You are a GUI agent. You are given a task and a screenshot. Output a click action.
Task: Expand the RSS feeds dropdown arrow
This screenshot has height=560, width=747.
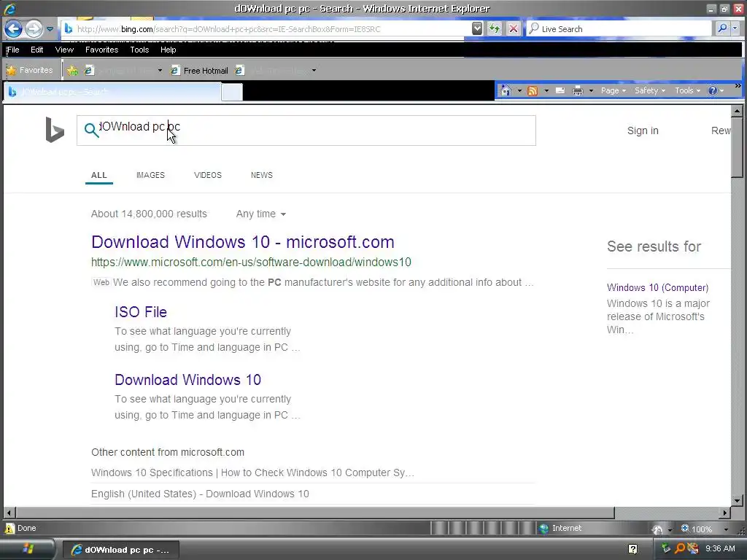point(546,90)
